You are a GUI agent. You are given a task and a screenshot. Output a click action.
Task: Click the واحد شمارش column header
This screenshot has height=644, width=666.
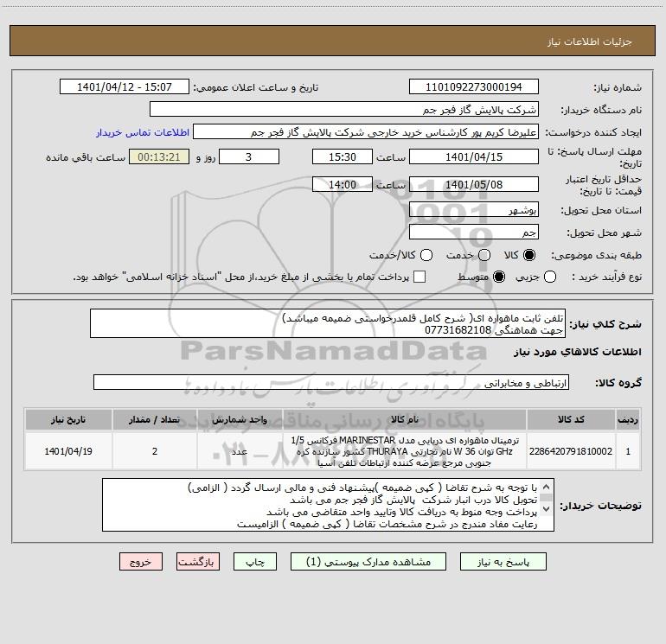(240, 419)
